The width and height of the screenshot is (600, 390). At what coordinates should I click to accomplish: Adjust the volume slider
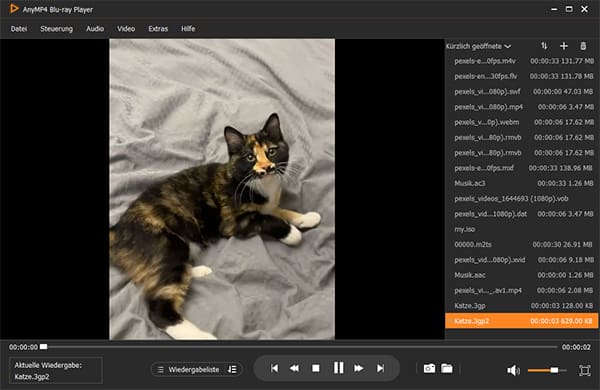[x=546, y=370]
